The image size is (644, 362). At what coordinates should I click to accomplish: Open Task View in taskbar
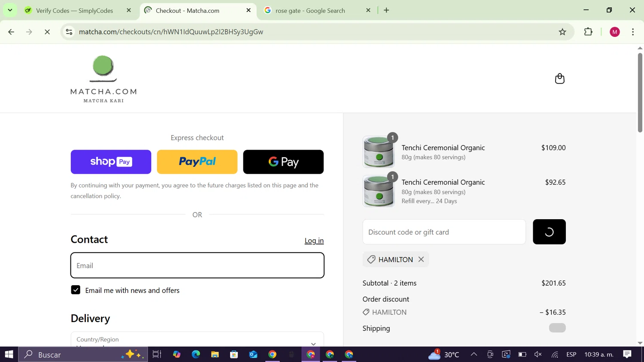157,354
